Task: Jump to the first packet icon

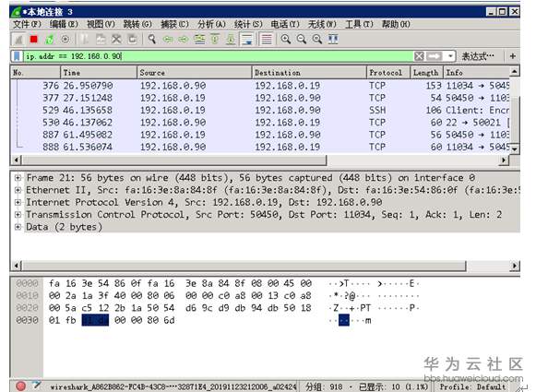Action: coord(215,40)
